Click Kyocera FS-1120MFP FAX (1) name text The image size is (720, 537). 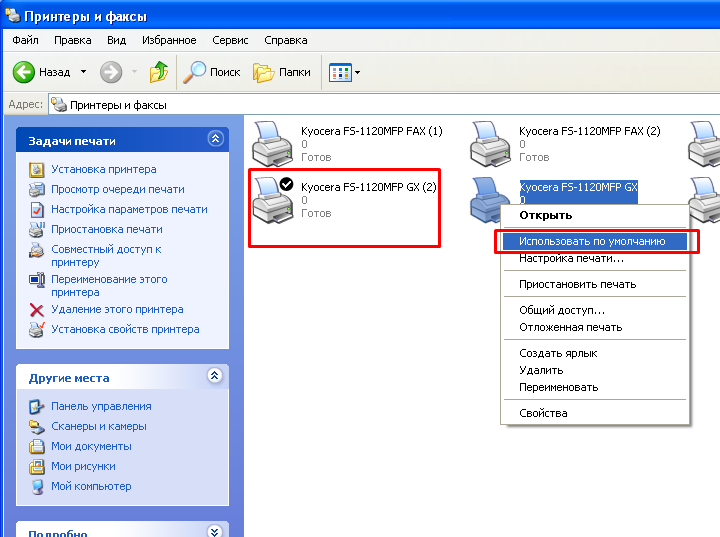point(371,131)
